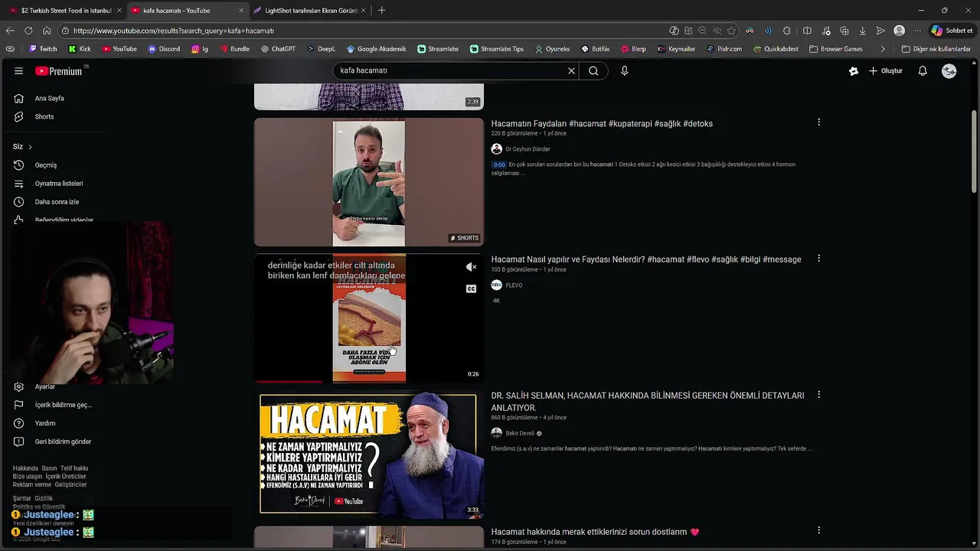This screenshot has width=980, height=551.
Task: Open the DeepL bookmark
Action: click(x=322, y=49)
